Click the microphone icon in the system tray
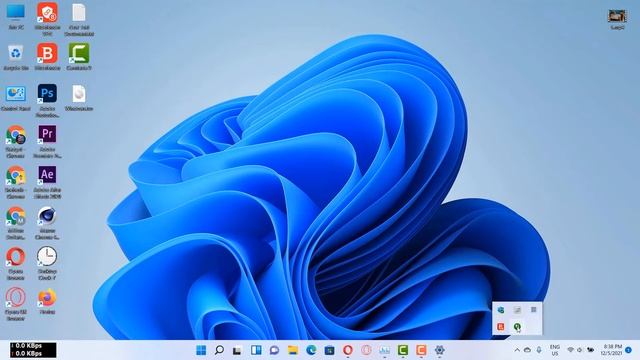 coord(539,350)
